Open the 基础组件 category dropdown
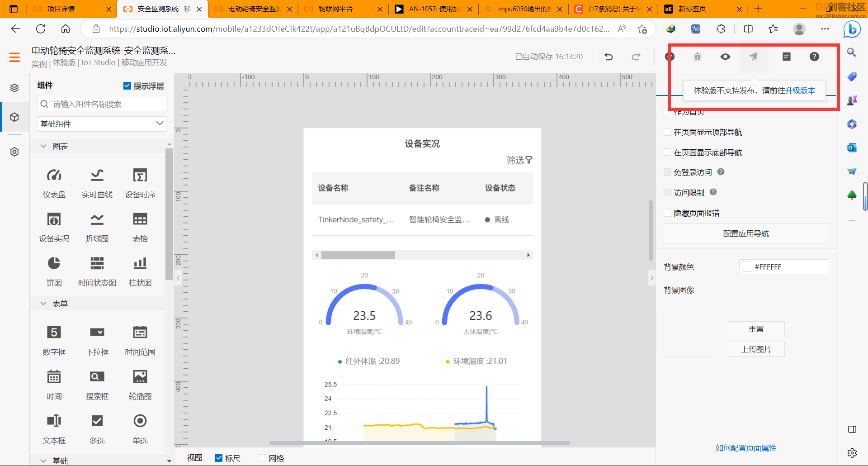This screenshot has height=466, width=868. click(102, 124)
